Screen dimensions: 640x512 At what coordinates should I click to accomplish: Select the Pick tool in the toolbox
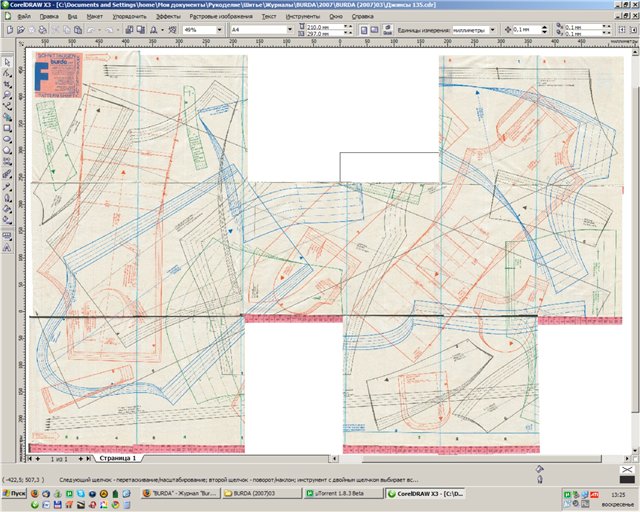[7, 61]
